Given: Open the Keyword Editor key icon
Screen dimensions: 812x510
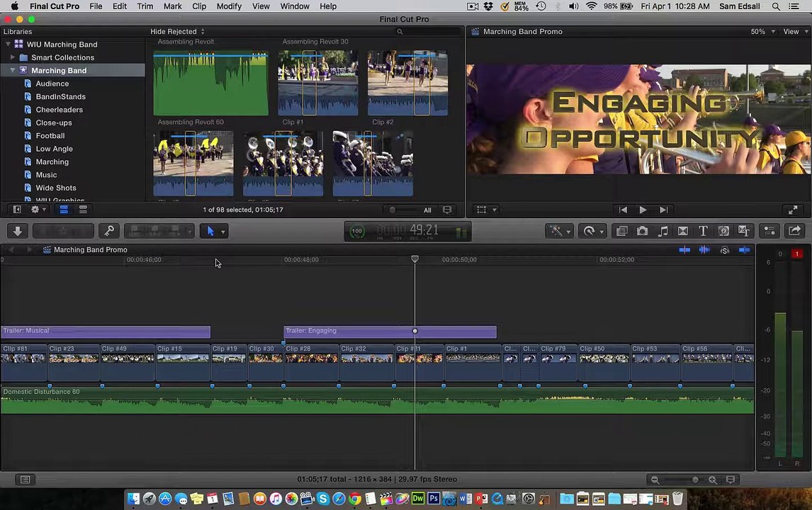Looking at the screenshot, I should (108, 231).
